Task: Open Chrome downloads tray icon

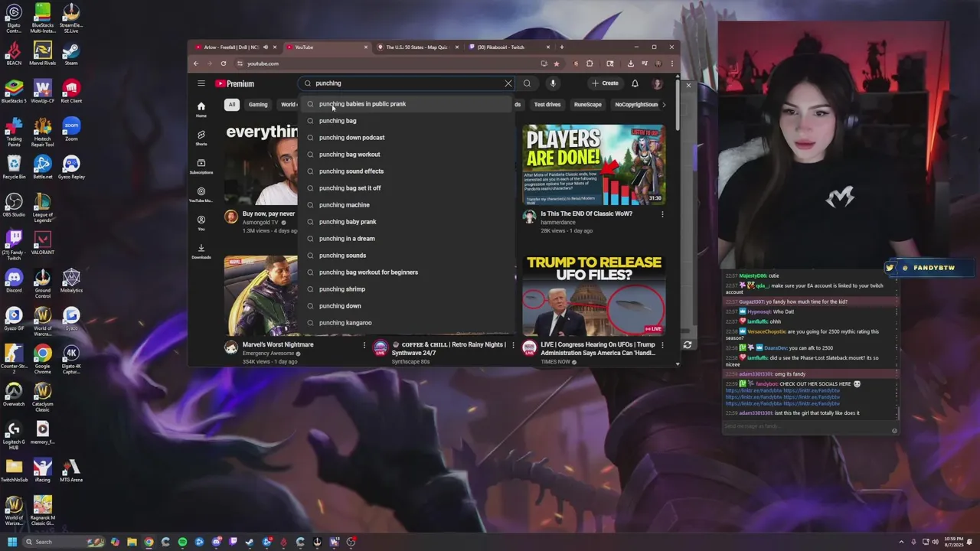Action: tap(630, 64)
